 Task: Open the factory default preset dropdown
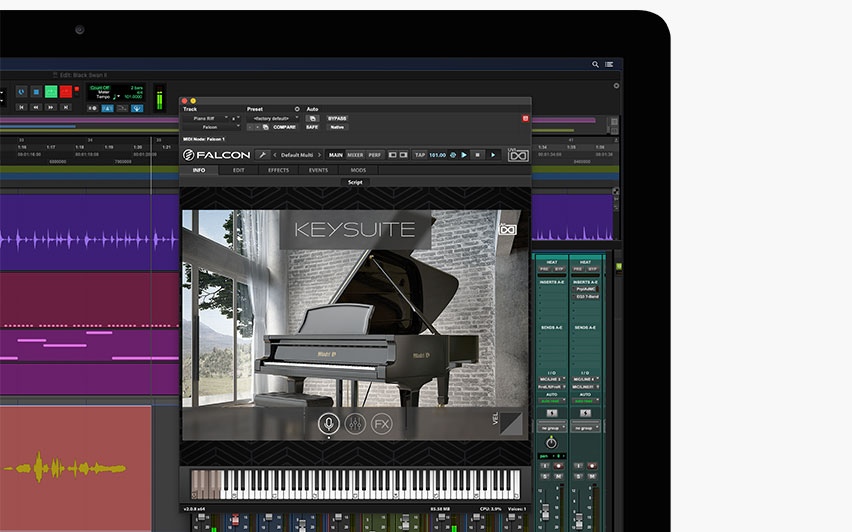pos(273,118)
